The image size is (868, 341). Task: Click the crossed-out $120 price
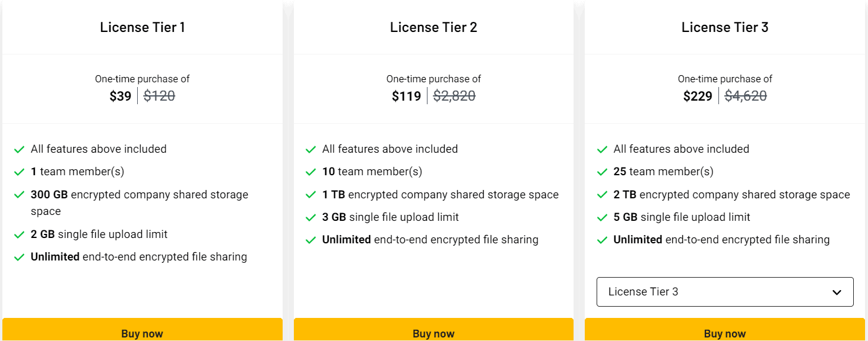158,95
